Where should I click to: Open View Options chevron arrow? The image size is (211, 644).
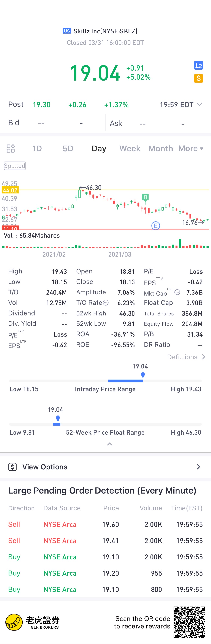click(198, 467)
